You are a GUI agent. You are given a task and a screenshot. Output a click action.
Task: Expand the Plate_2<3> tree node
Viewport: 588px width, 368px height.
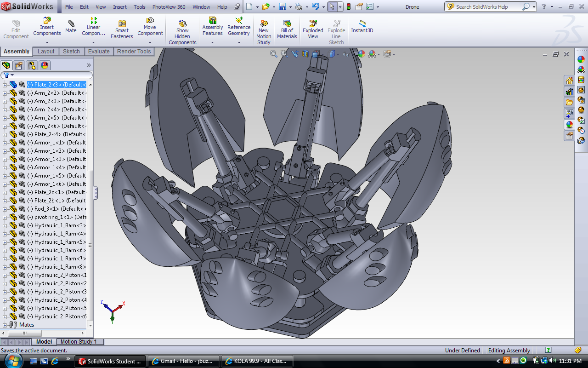pyautogui.click(x=5, y=85)
